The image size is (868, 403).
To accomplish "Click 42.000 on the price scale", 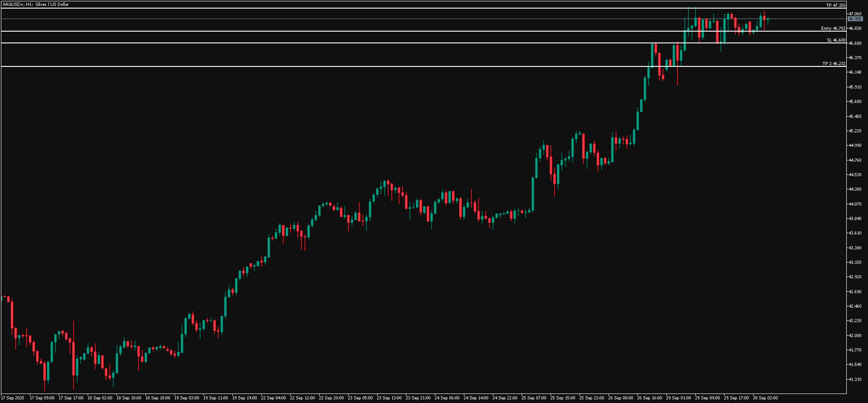I will click(x=855, y=336).
